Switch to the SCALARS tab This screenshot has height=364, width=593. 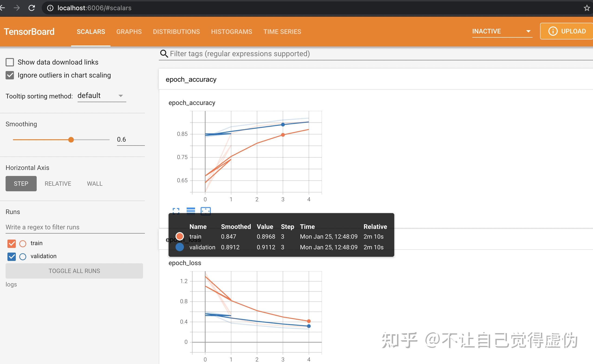91,32
